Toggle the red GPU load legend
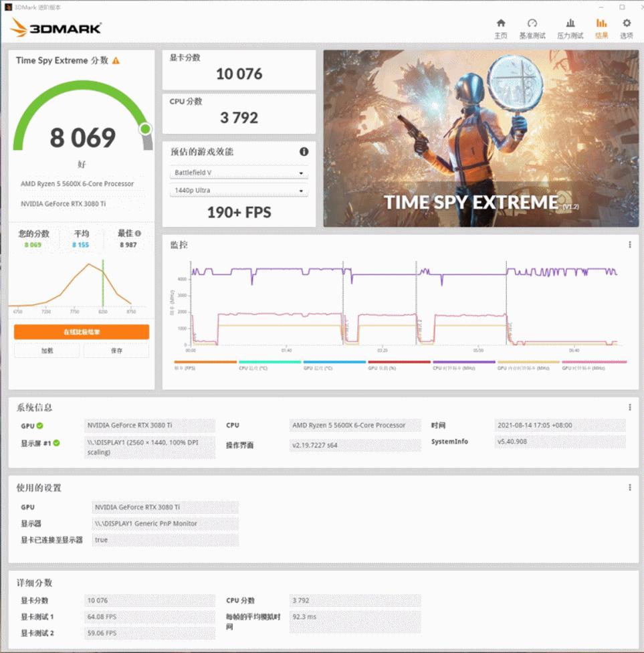Image resolution: width=644 pixels, height=653 pixels. pyautogui.click(x=399, y=365)
